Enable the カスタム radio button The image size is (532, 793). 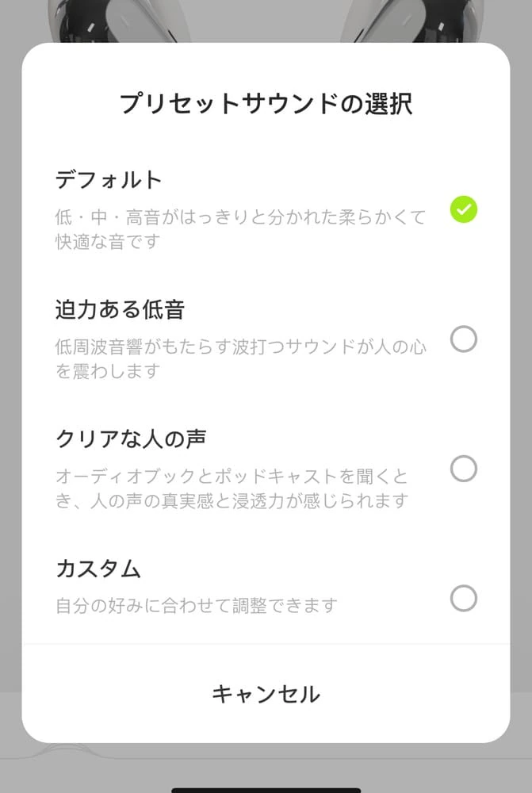click(464, 598)
